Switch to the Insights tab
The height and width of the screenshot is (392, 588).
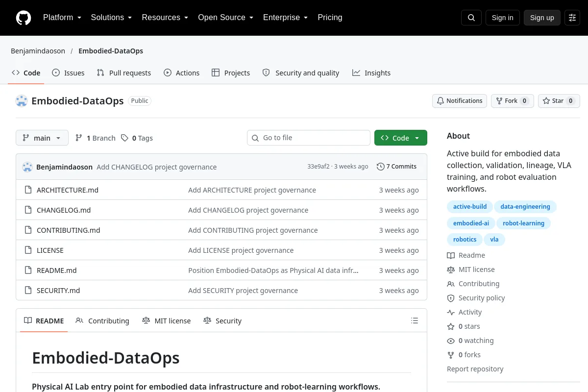(371, 73)
